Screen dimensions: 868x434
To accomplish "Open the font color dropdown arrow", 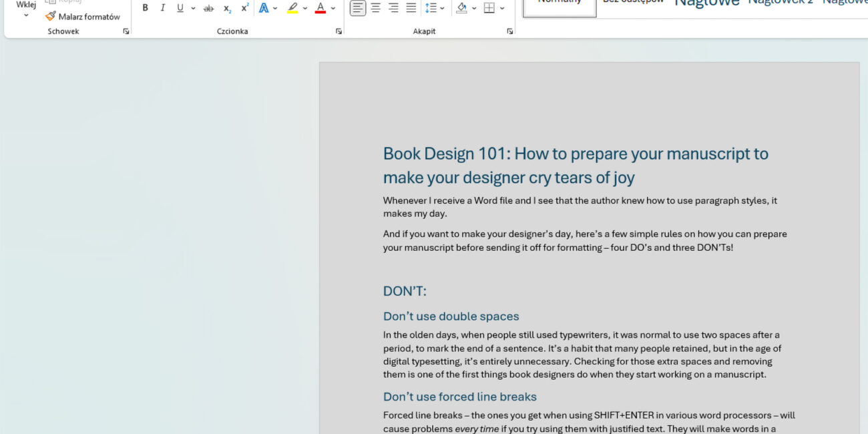I will tap(333, 8).
